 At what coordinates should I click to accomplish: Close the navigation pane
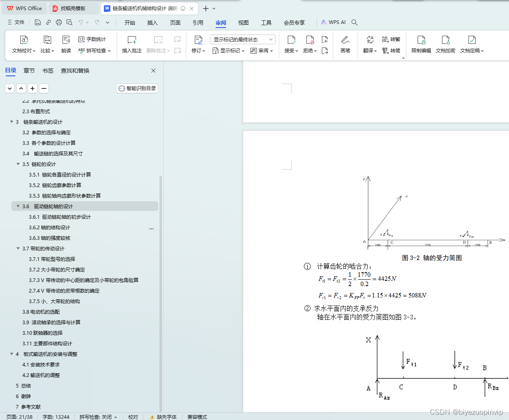pos(153,71)
